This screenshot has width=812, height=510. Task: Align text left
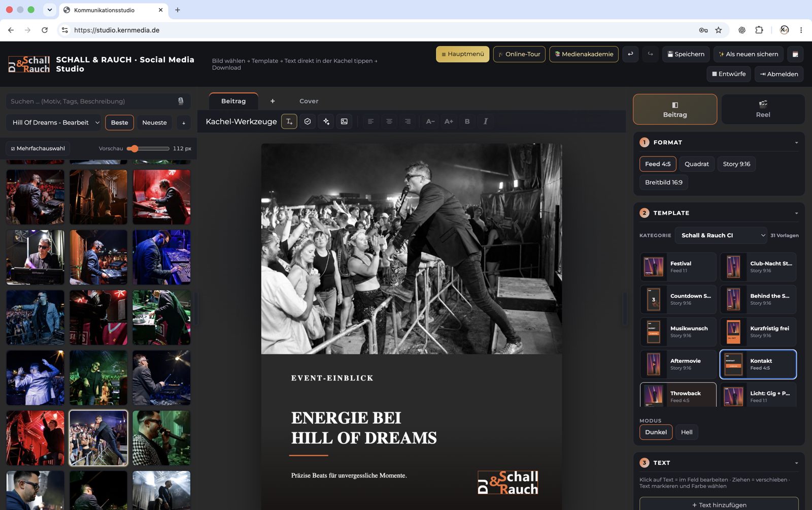(x=370, y=121)
